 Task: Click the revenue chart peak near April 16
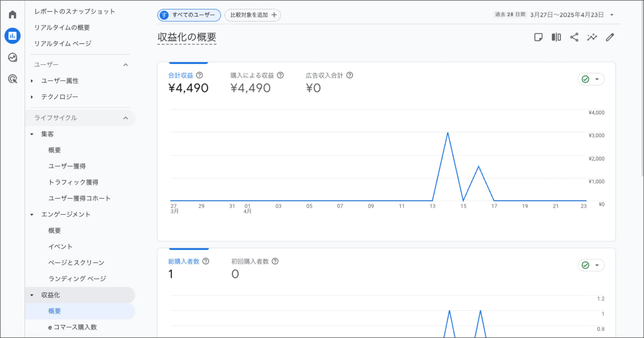478,167
